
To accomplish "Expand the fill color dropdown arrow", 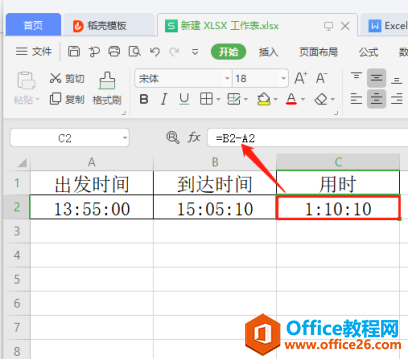I will point(276,99).
